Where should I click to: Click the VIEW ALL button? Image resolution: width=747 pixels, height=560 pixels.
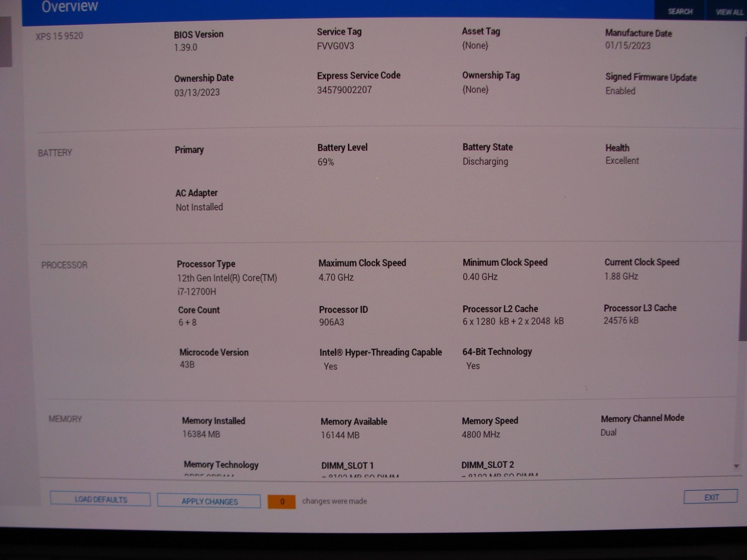coord(729,12)
